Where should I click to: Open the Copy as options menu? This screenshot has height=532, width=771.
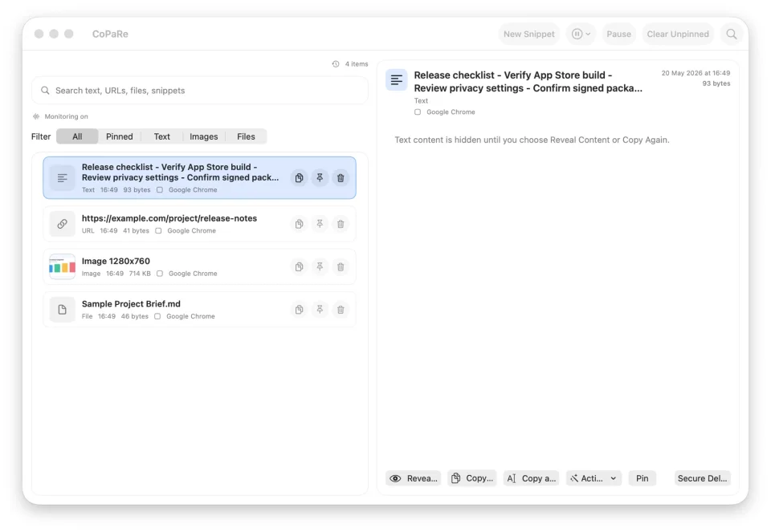pos(531,478)
